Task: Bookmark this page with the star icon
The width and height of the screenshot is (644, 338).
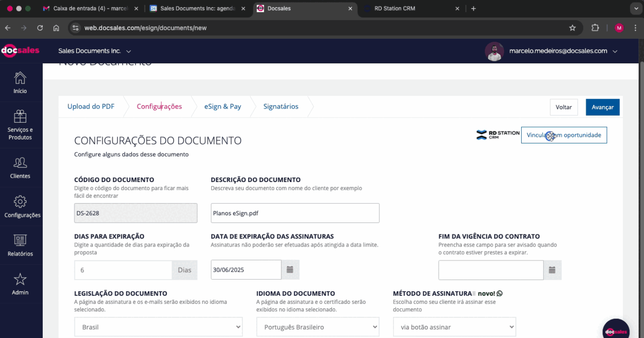Action: [572, 28]
